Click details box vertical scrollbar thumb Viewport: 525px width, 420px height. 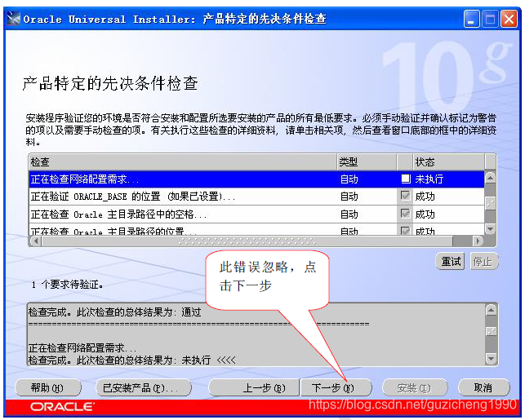point(491,331)
